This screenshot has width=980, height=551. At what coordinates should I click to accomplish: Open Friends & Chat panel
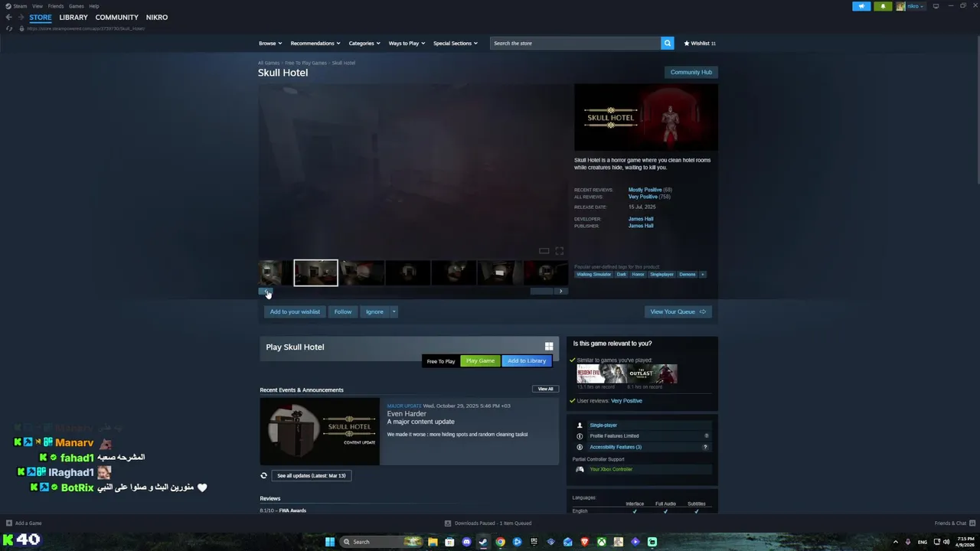coord(955,523)
